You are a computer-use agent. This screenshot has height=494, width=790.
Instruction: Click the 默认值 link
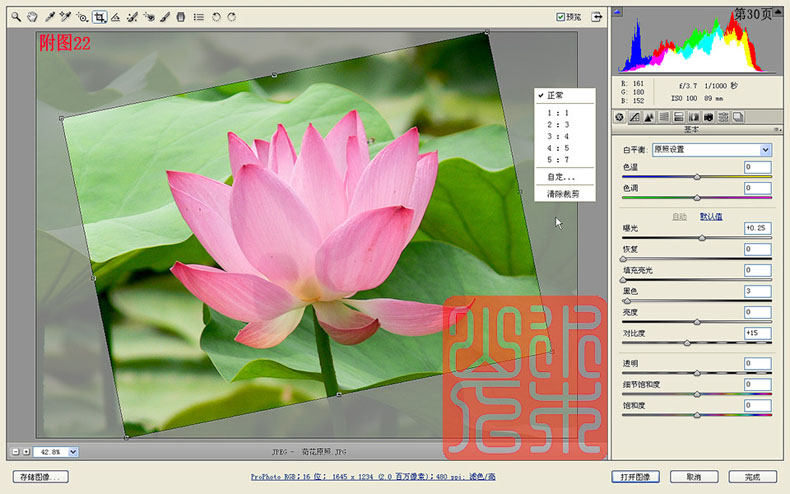[x=711, y=217]
